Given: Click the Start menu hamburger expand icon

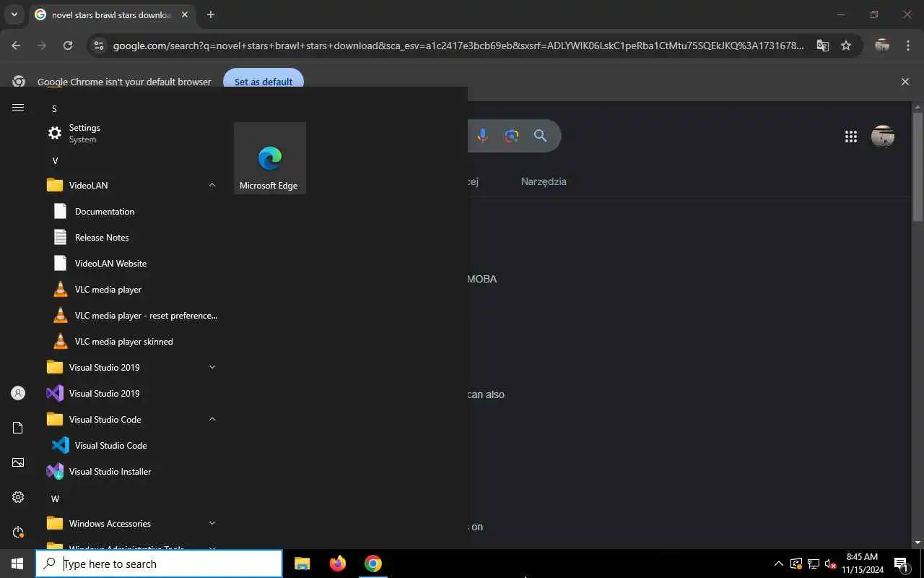Looking at the screenshot, I should [x=18, y=108].
